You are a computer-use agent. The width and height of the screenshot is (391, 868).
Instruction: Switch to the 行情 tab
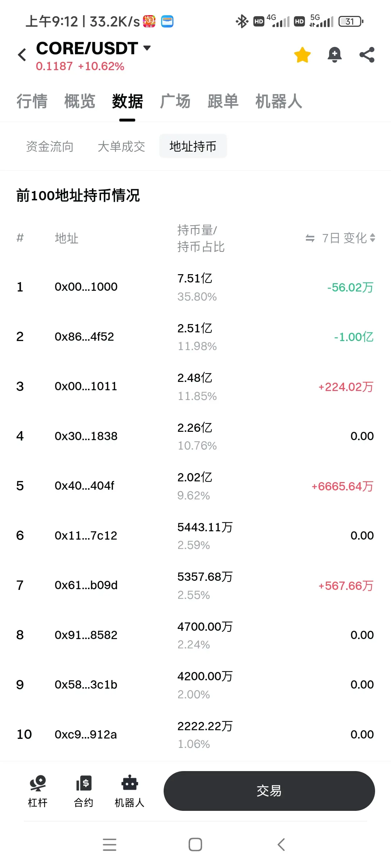coord(32,101)
